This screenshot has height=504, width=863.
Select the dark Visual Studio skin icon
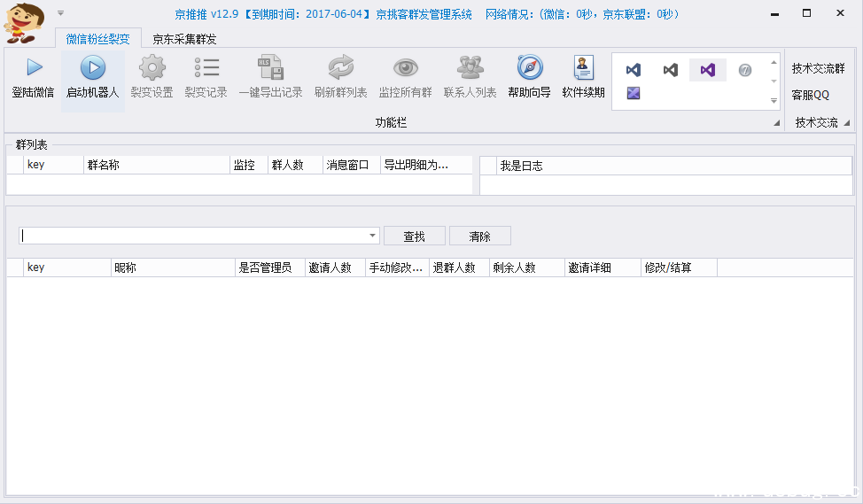coord(671,70)
